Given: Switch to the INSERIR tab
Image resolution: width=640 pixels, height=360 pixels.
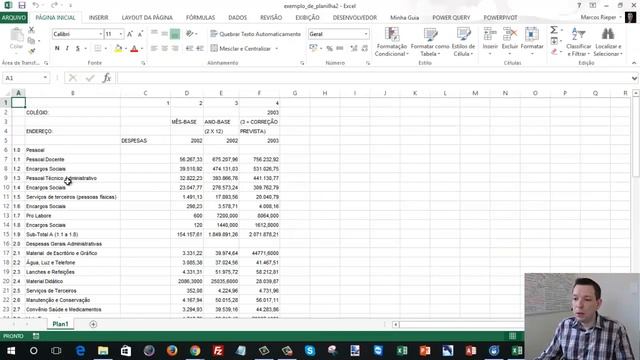Looking at the screenshot, I should (x=98, y=18).
